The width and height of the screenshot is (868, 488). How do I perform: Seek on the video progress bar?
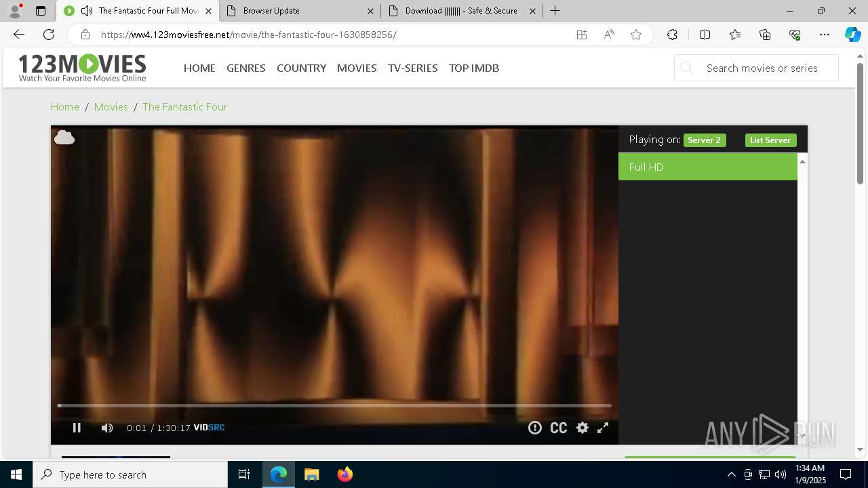(x=334, y=405)
